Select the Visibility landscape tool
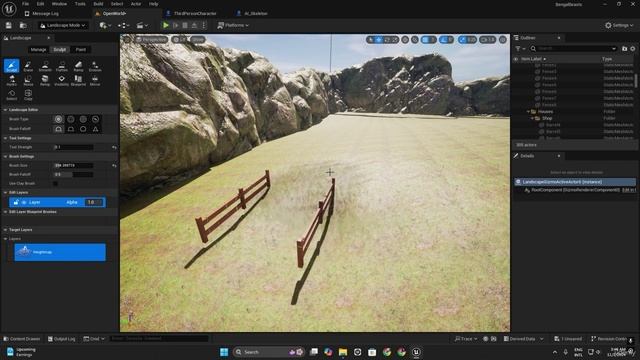This screenshot has width=640, height=360. click(x=62, y=80)
